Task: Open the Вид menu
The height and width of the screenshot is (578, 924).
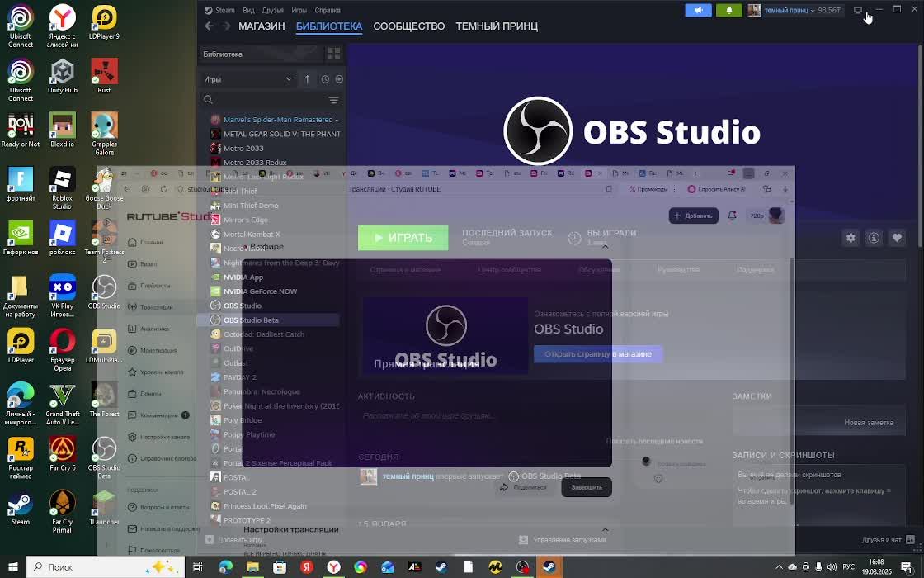Action: [x=248, y=10]
